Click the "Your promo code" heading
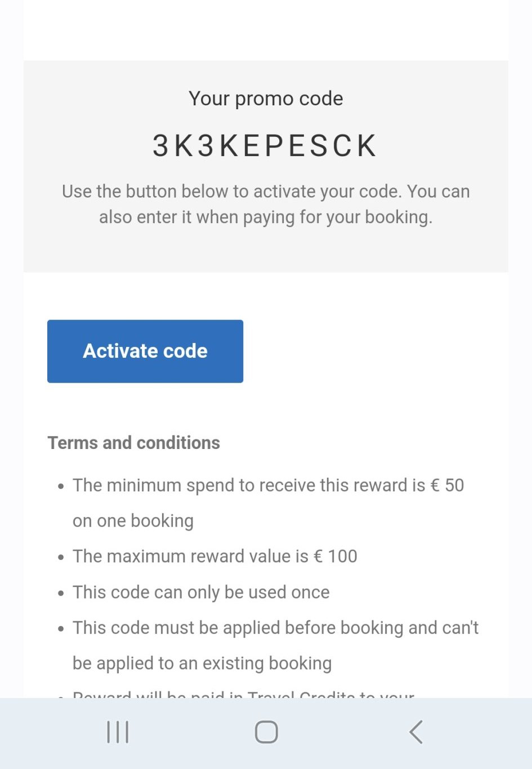The image size is (532, 769). coord(266,99)
